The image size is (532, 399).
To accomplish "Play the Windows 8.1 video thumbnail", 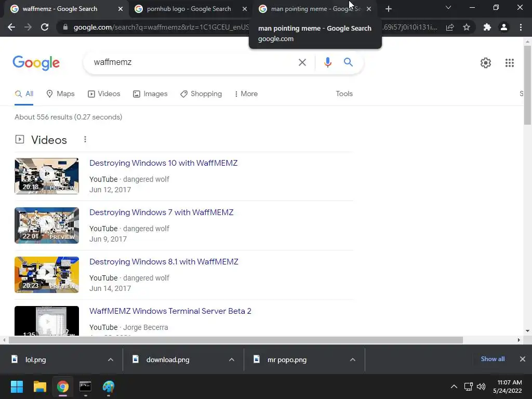I will click(47, 275).
